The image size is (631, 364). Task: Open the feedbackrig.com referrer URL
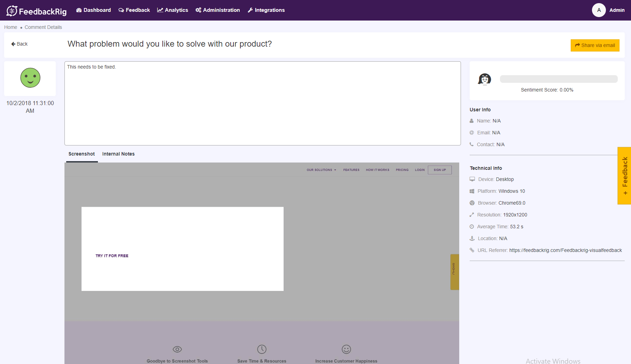[565, 250]
